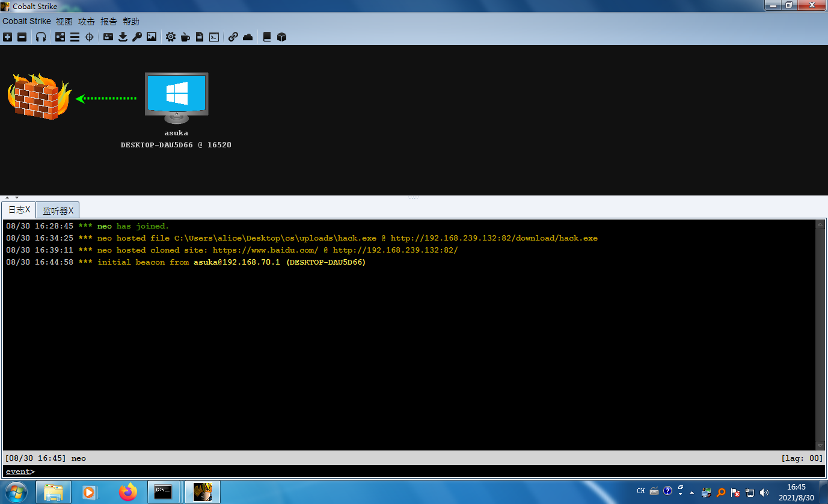Disconnect from team server (minus icon)
828x504 pixels.
[x=22, y=37]
